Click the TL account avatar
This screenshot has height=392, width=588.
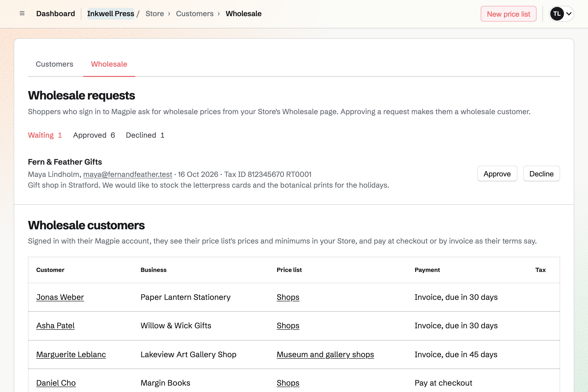(x=557, y=14)
